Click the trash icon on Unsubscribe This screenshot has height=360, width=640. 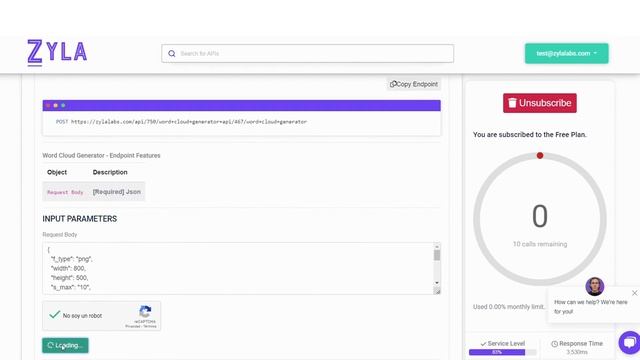click(x=512, y=103)
